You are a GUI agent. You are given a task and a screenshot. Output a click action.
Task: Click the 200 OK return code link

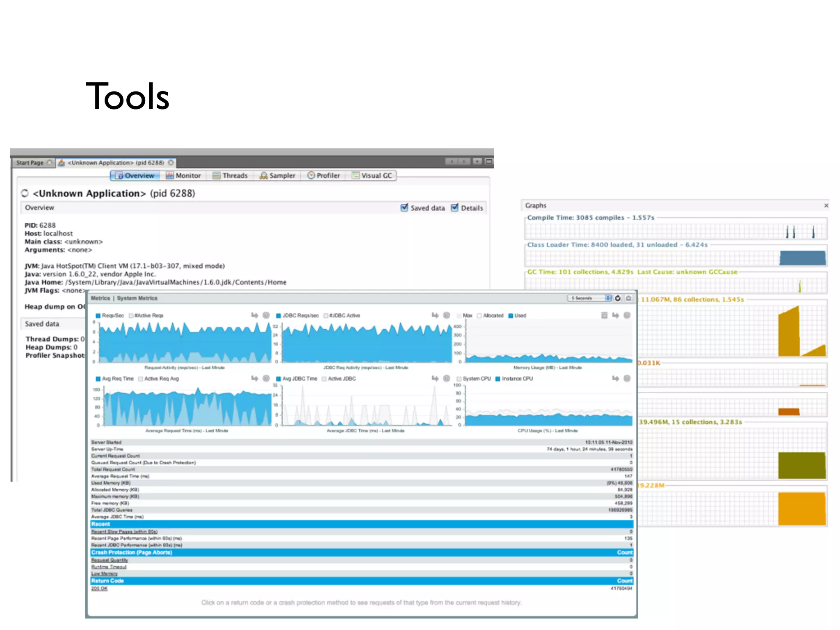click(x=99, y=588)
